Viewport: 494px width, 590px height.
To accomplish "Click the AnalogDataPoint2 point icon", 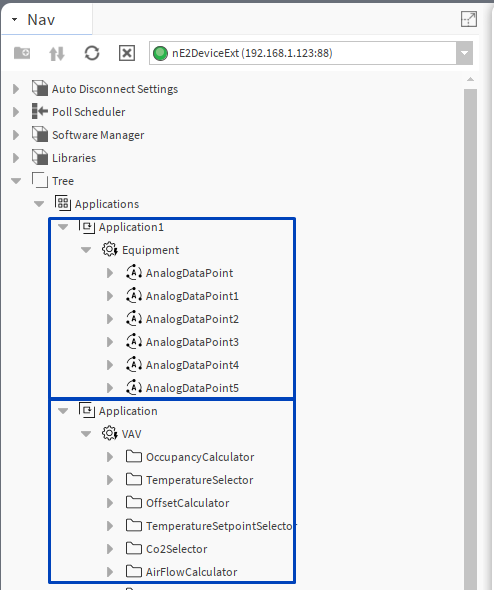I will click(x=134, y=318).
